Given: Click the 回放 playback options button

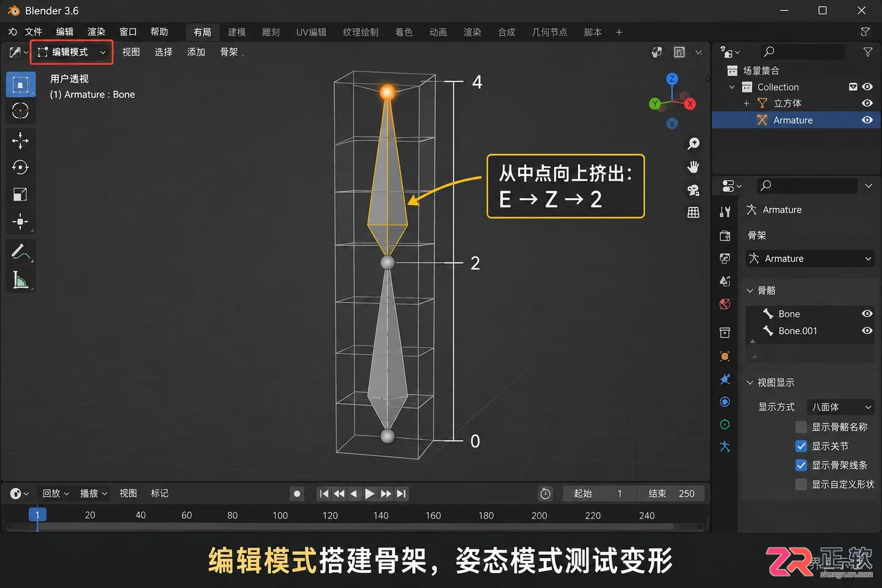Looking at the screenshot, I should point(56,494).
